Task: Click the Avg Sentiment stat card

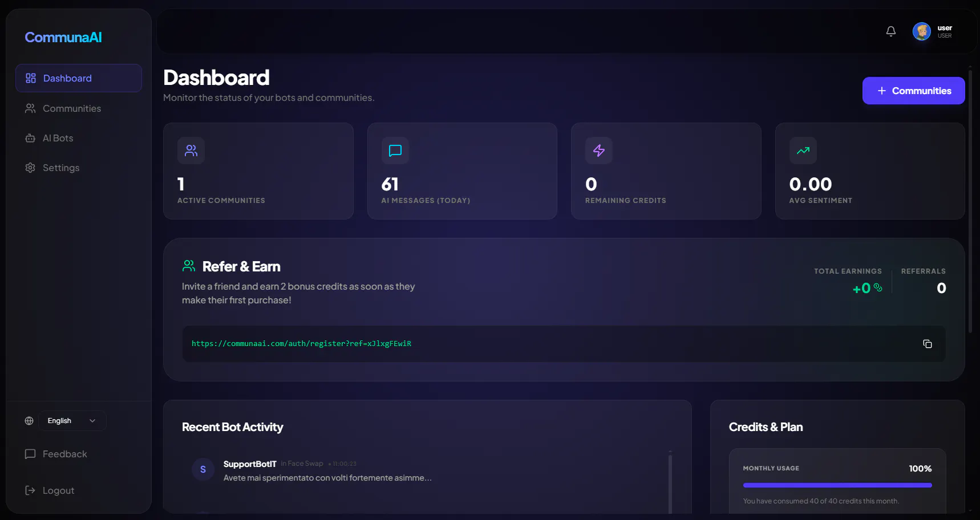Action: pos(870,171)
